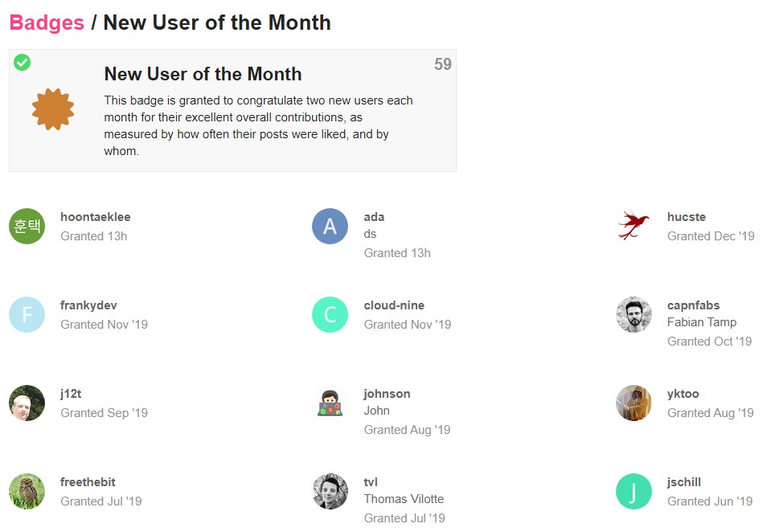Screen dimensions: 767x532
Task: Click the 59 grant count number
Action: (x=443, y=64)
